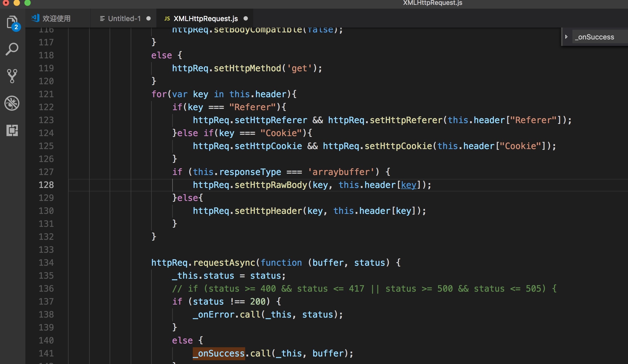Screen dimensions: 628x364
Task: Click the VS Code logo on welcome tab
Action: point(35,18)
